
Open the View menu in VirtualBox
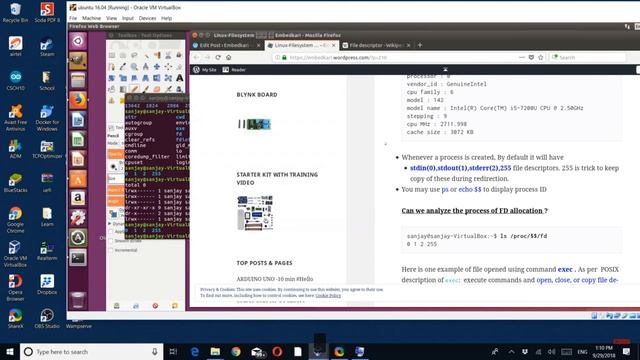point(111,18)
